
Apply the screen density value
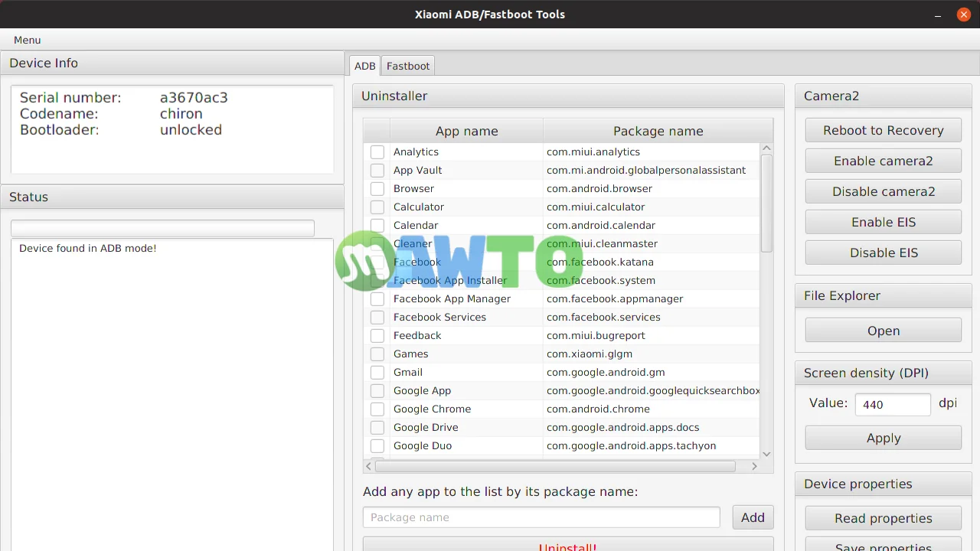884,438
